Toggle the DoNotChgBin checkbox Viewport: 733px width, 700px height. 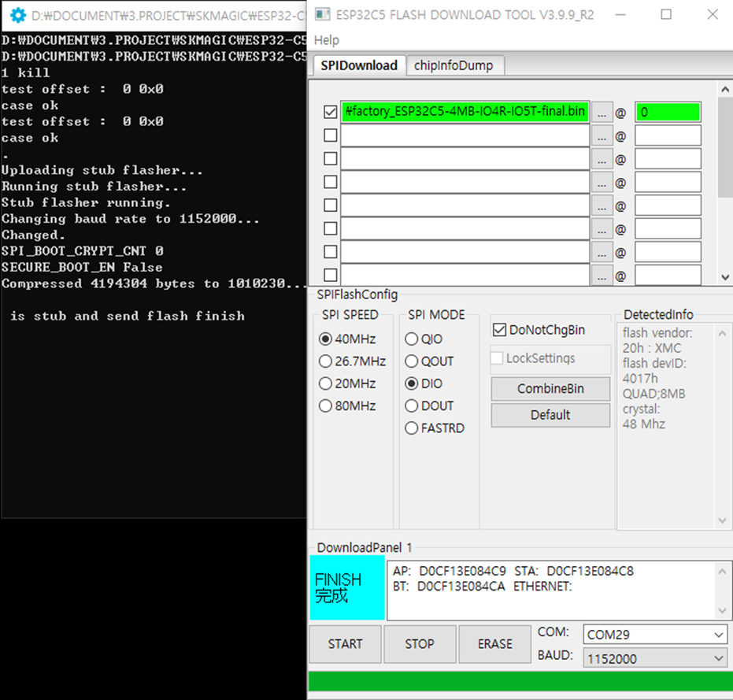click(x=499, y=330)
